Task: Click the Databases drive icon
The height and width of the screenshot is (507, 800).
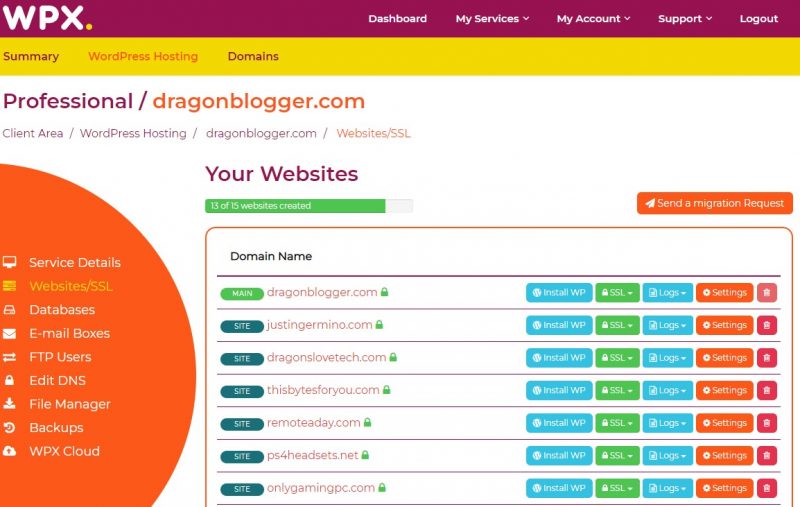Action: click(9, 310)
